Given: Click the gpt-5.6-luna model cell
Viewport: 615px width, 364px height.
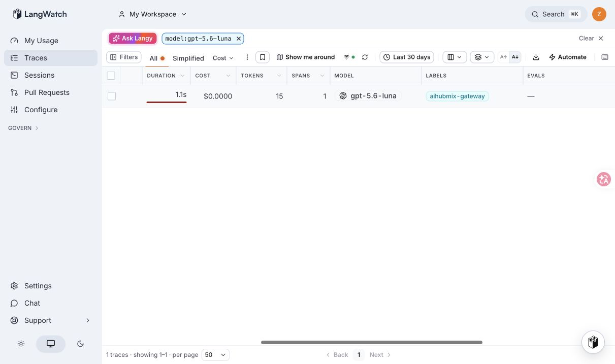Looking at the screenshot, I should [x=368, y=96].
